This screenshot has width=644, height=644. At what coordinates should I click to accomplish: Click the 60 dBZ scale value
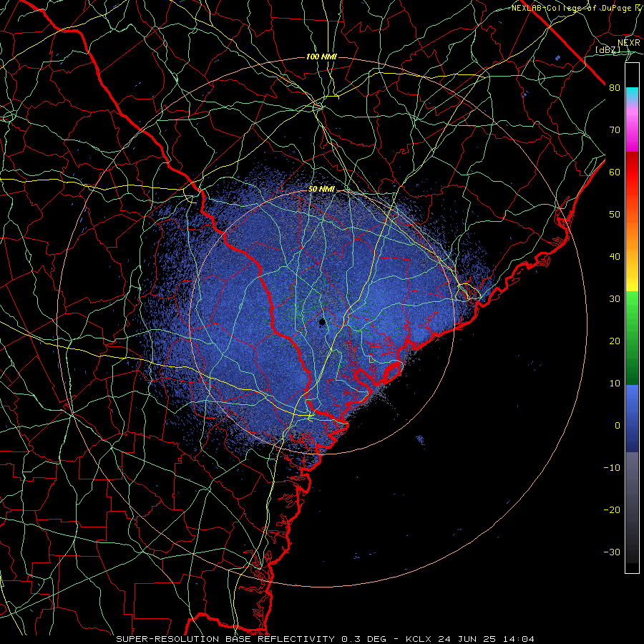coord(615,172)
